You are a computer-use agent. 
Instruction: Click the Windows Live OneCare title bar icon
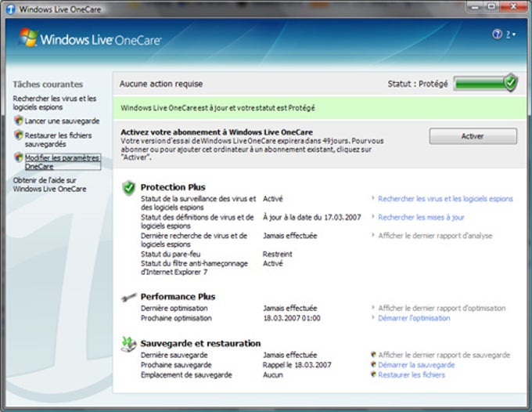(10, 9)
